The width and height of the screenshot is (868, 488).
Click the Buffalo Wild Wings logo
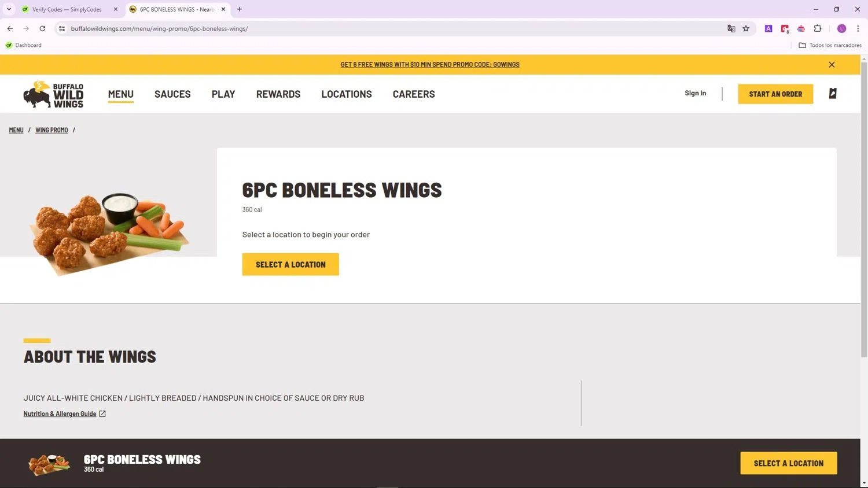coord(53,94)
